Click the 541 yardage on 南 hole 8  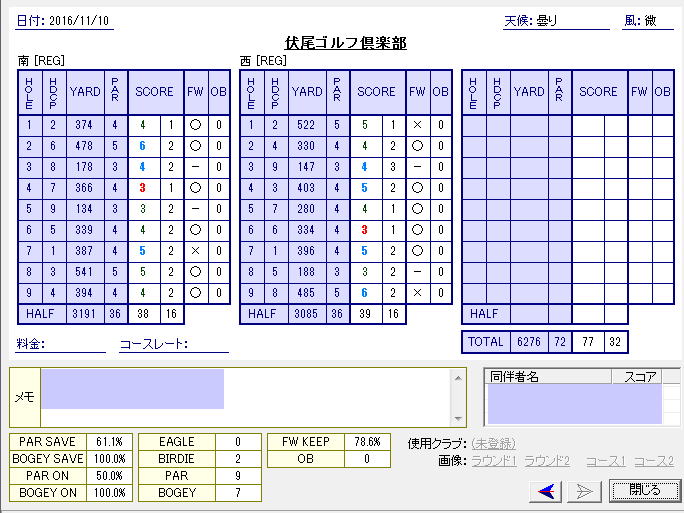coord(84,272)
